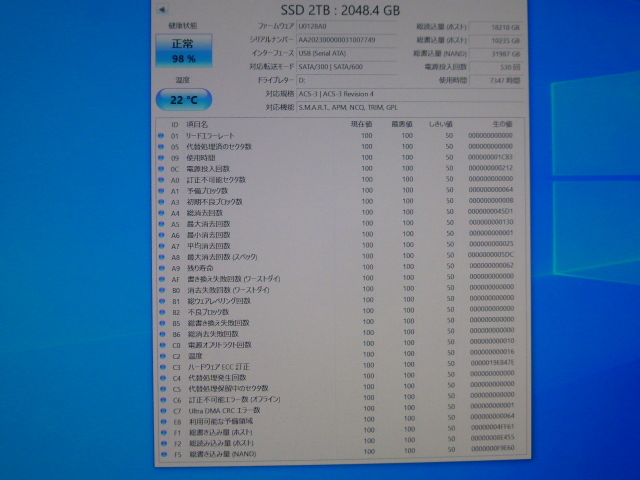Click the status dot for ID B0 row
640x480 pixels.
[162, 290]
